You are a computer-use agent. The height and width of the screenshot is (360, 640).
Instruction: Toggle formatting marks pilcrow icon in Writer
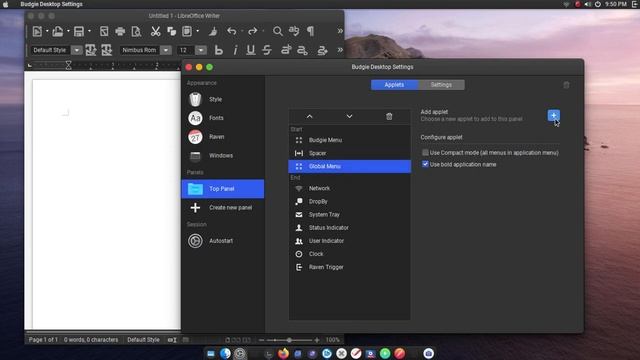pos(310,31)
